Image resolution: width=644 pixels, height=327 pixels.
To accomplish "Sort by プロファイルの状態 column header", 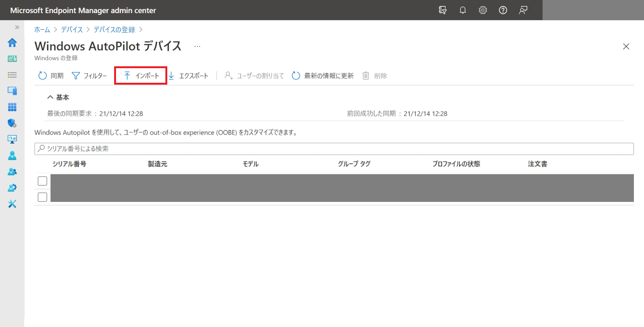I will click(x=456, y=164).
